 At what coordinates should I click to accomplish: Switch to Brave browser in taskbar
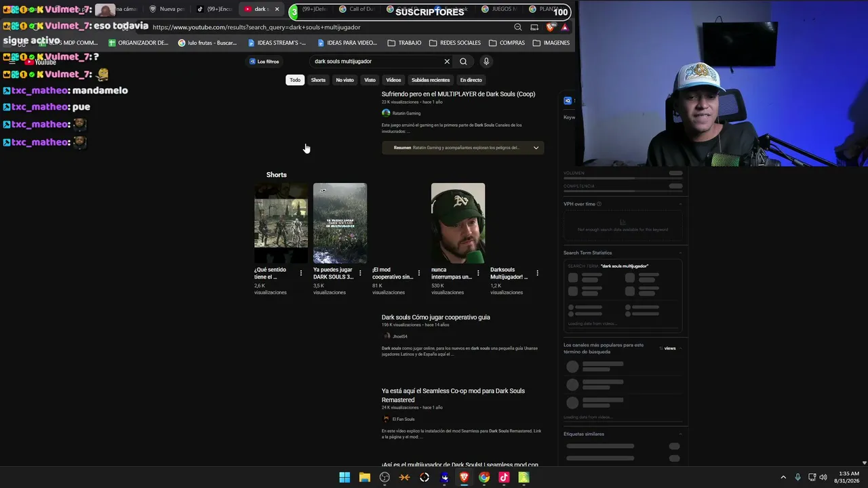(464, 477)
